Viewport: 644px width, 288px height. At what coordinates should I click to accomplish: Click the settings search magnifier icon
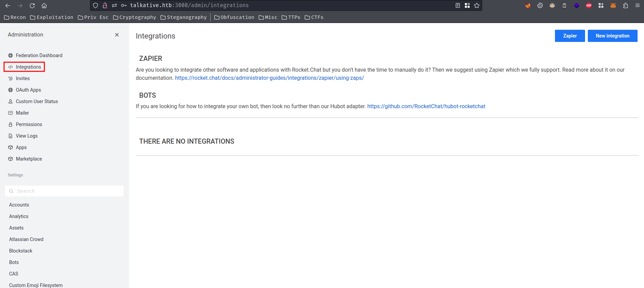(11, 191)
